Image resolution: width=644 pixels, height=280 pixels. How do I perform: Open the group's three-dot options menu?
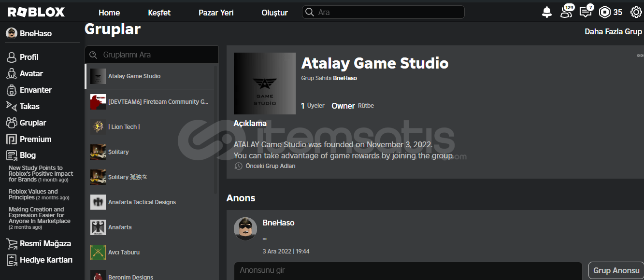640,56
